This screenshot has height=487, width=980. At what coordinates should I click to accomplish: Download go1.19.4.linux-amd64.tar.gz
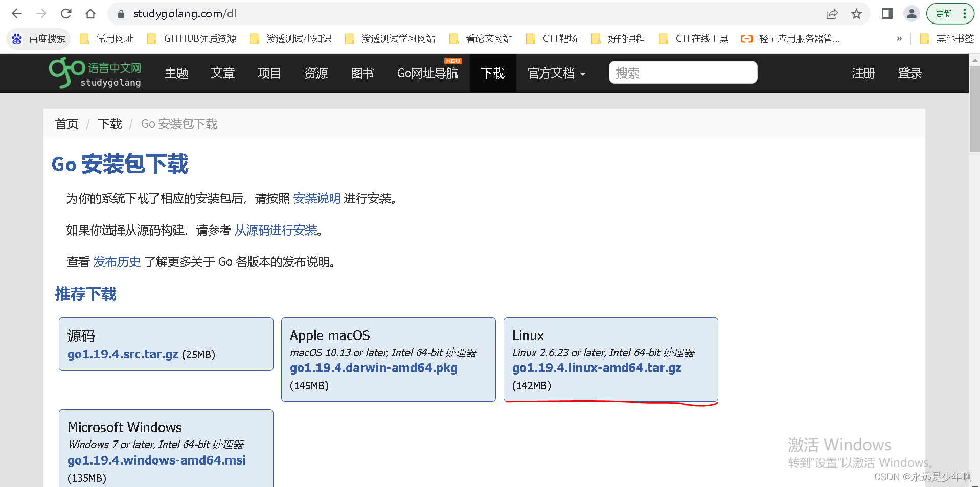click(597, 368)
